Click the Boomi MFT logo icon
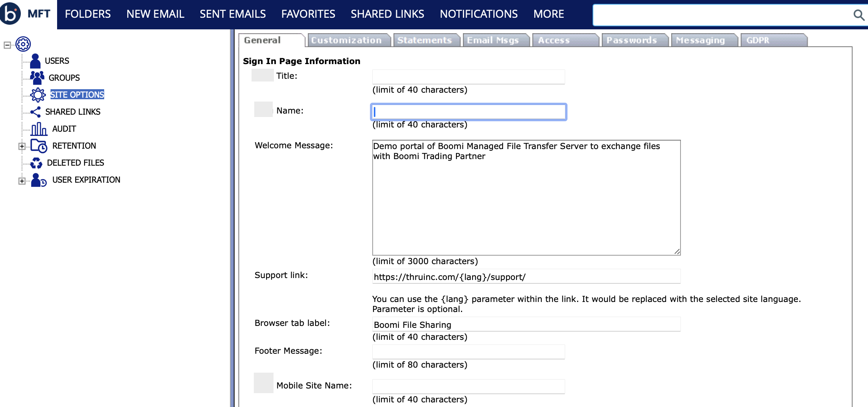The height and width of the screenshot is (407, 868). [10, 14]
